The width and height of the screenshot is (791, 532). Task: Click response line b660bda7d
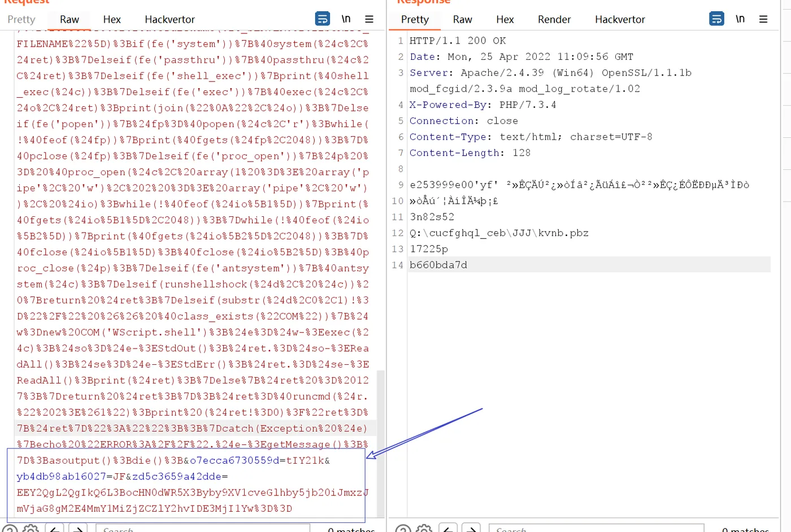point(438,265)
